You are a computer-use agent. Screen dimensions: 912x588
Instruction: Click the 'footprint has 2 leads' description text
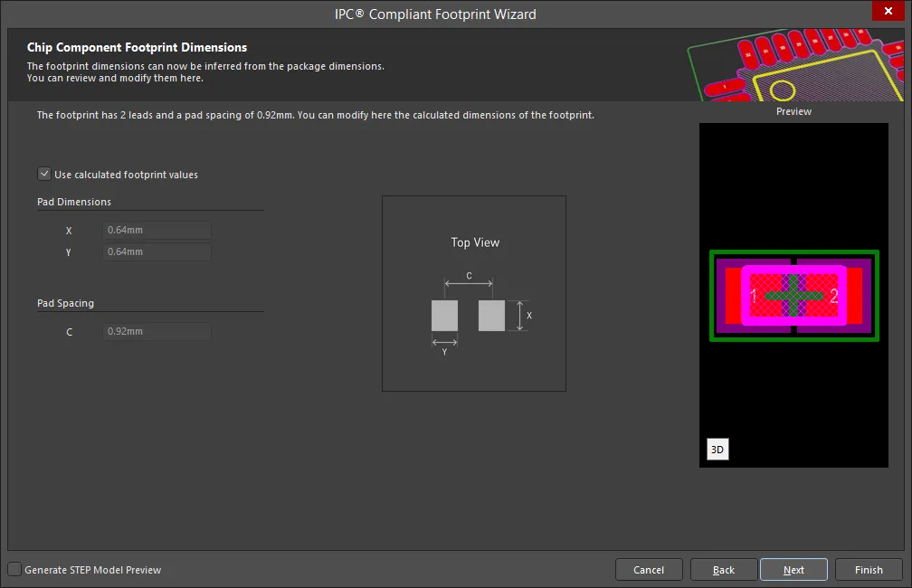315,115
